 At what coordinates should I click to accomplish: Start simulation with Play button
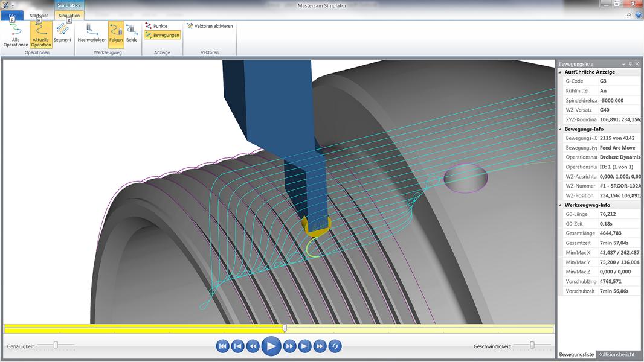coord(271,346)
